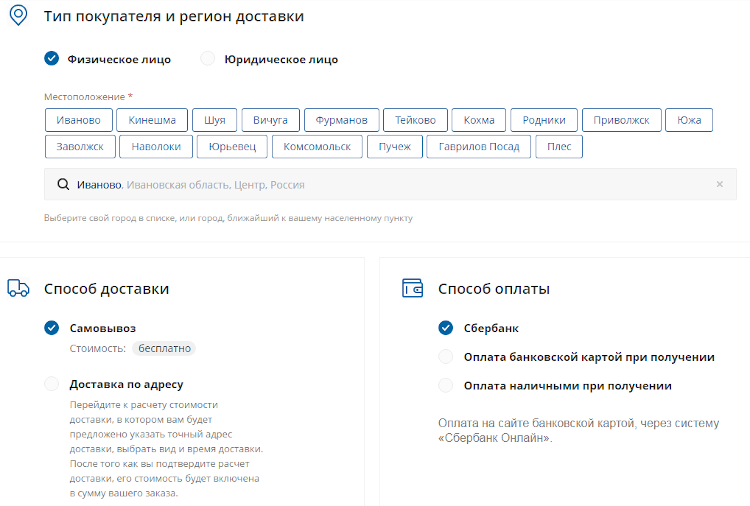The width and height of the screenshot is (750, 506).
Task: Choose Кинешма as location
Action: [x=151, y=120]
